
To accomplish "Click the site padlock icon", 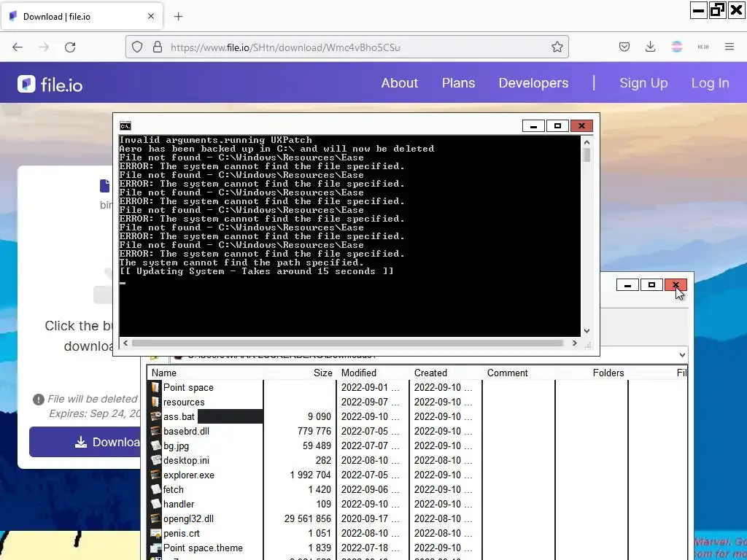I will pos(158,47).
